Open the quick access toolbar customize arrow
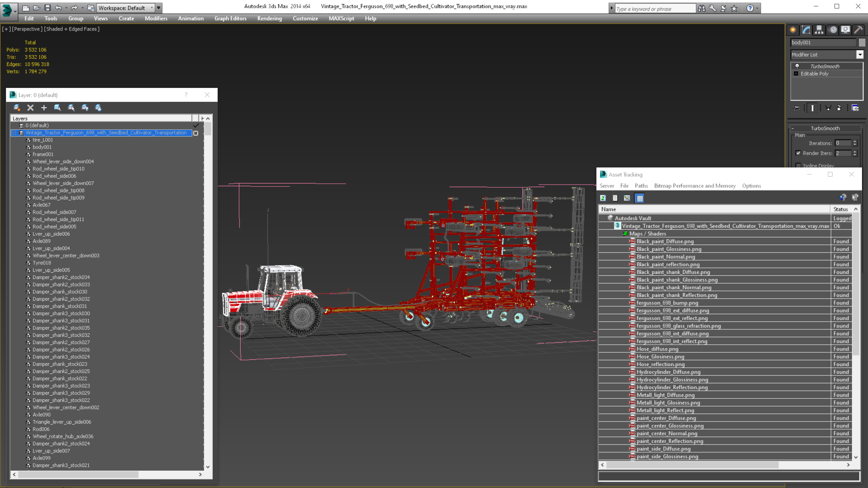The image size is (868, 488). (x=159, y=8)
